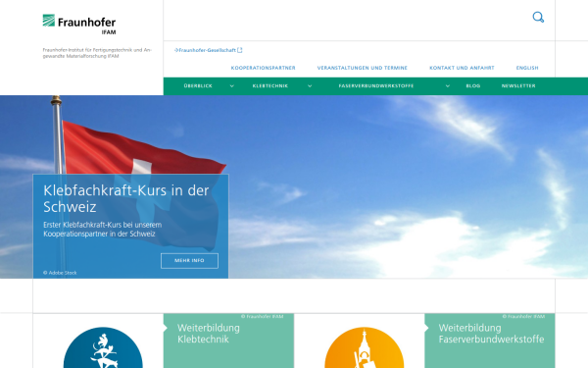Click the Fraunhofer IFAM logo
The height and width of the screenshot is (368, 588).
79,25
